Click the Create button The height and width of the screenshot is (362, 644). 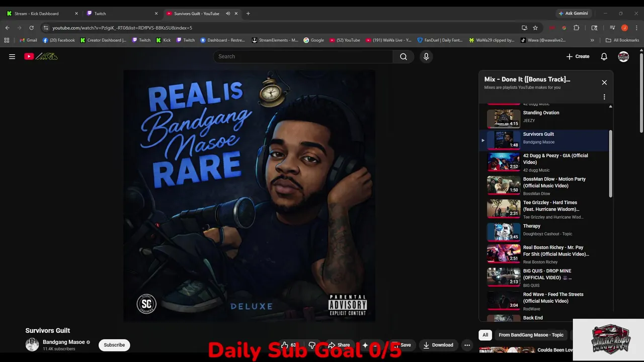(x=578, y=56)
